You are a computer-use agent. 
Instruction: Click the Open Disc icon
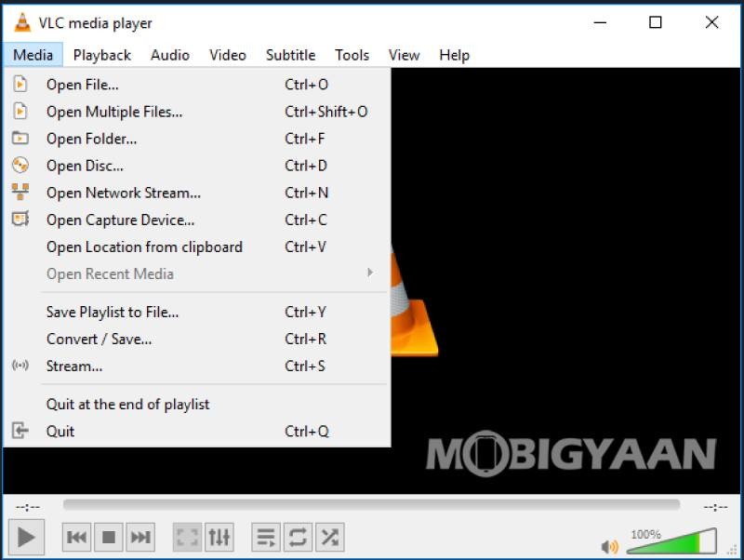[20, 166]
